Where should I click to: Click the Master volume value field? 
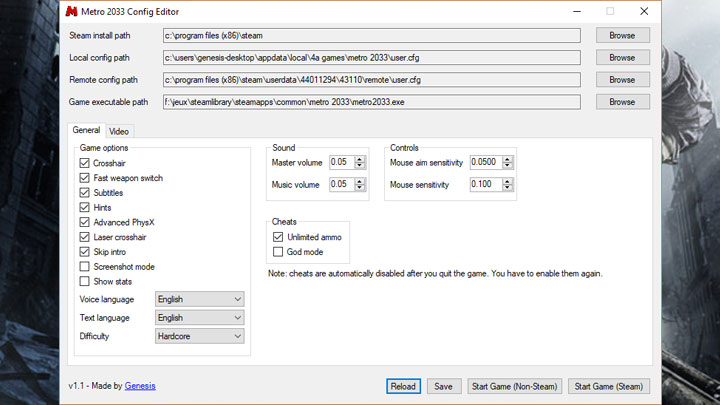point(342,162)
